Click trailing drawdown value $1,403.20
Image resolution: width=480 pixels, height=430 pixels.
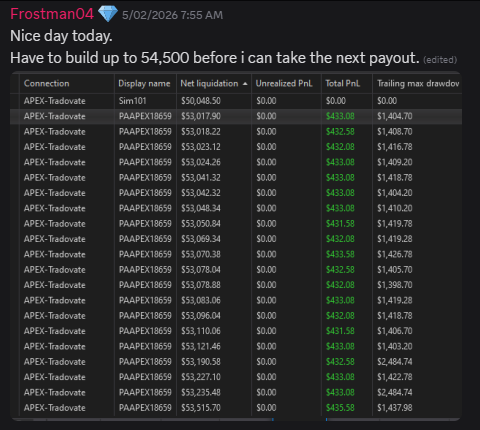pyautogui.click(x=395, y=346)
